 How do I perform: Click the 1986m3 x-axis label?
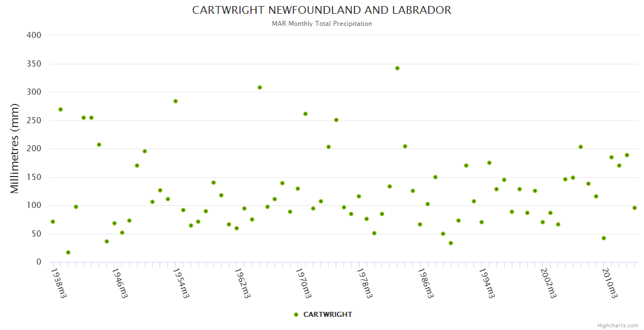(427, 283)
